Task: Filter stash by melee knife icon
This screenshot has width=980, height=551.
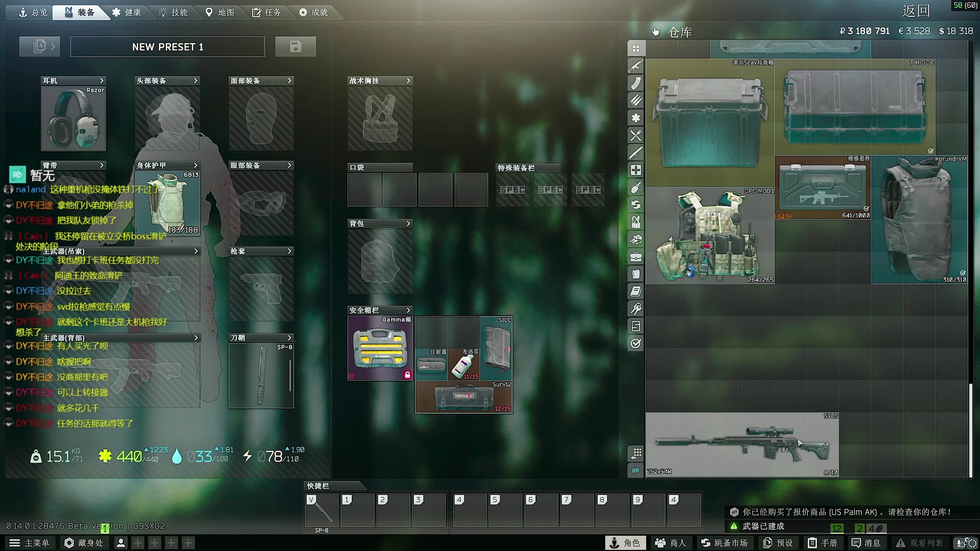Action: (x=636, y=153)
